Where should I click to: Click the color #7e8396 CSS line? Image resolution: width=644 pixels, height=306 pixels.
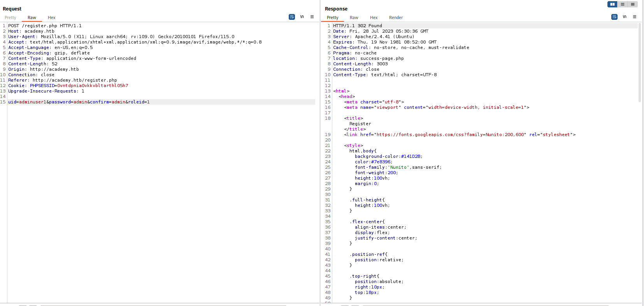pos(374,162)
